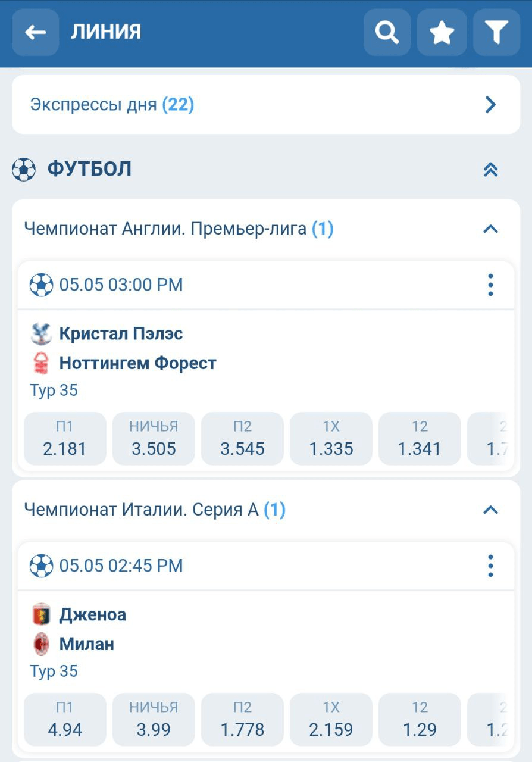Viewport: 532px width, 762px height.
Task: Open Экспрессы дня (22) list
Action: 265,105
